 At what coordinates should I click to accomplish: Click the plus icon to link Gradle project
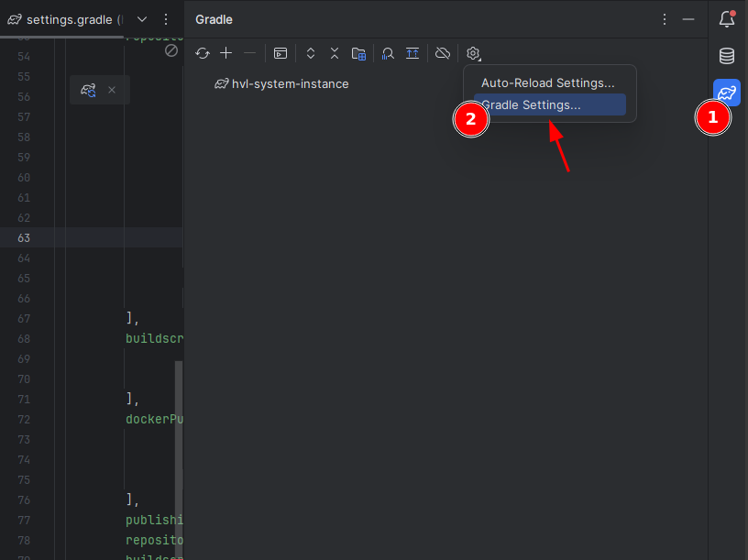(x=226, y=54)
